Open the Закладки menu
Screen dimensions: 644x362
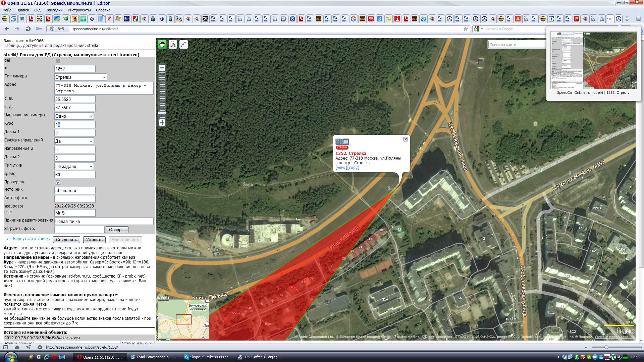click(54, 10)
